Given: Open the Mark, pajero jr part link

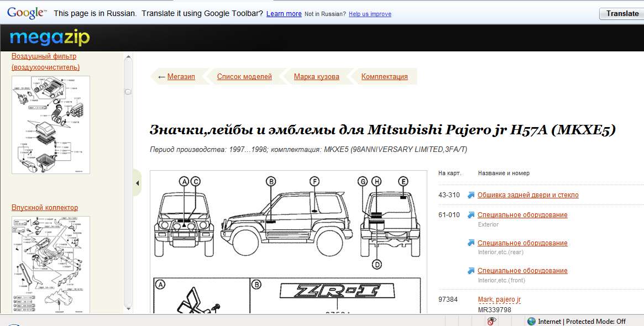Looking at the screenshot, I should (x=499, y=299).
